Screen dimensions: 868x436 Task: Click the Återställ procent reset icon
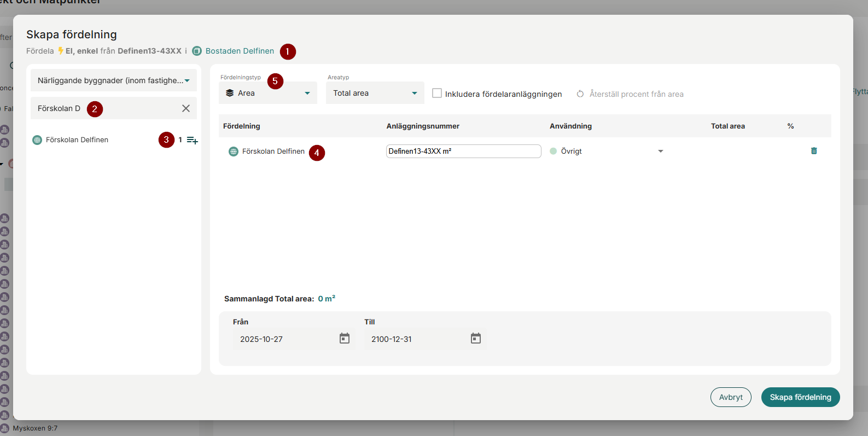click(x=580, y=94)
